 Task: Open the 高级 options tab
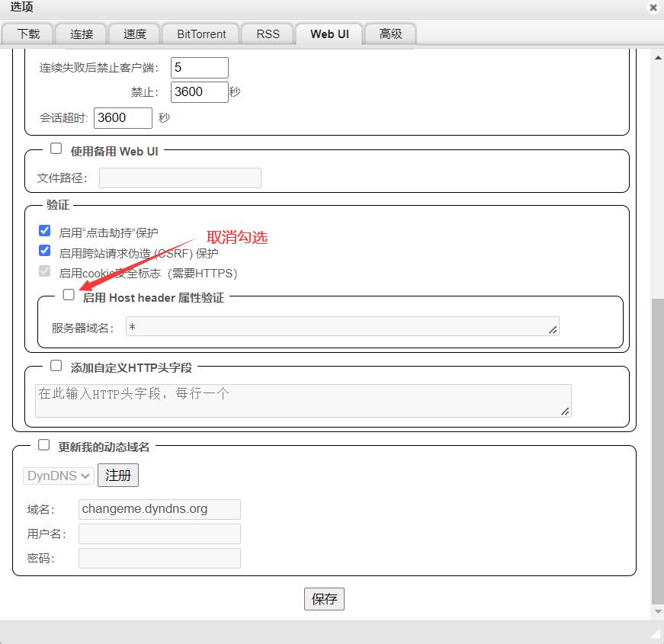390,34
